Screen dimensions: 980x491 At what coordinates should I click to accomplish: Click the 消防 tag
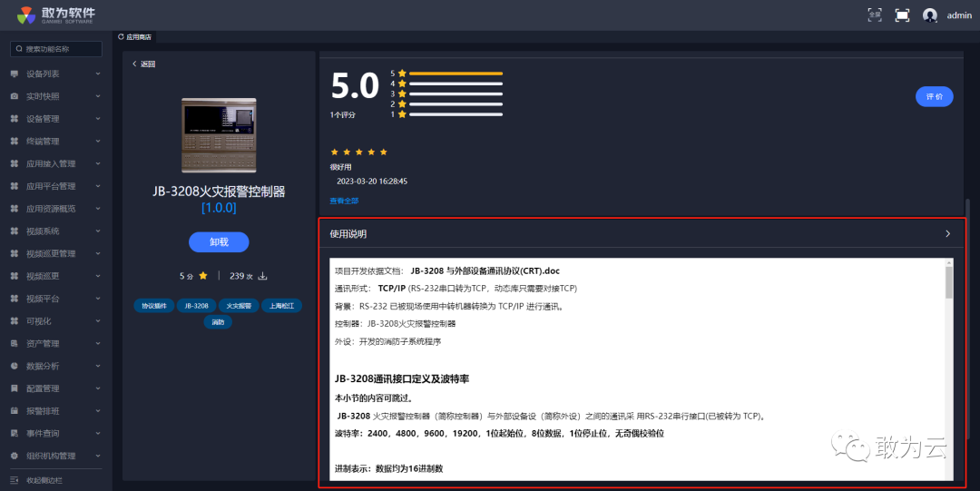pos(218,322)
